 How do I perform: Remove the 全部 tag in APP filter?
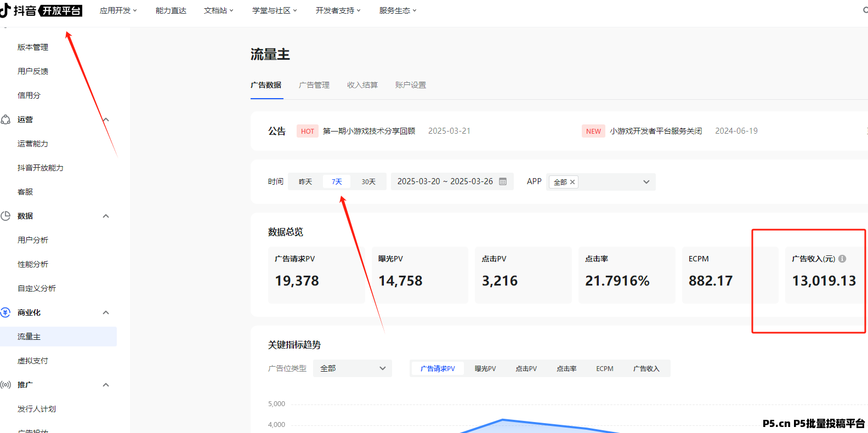pyautogui.click(x=572, y=182)
